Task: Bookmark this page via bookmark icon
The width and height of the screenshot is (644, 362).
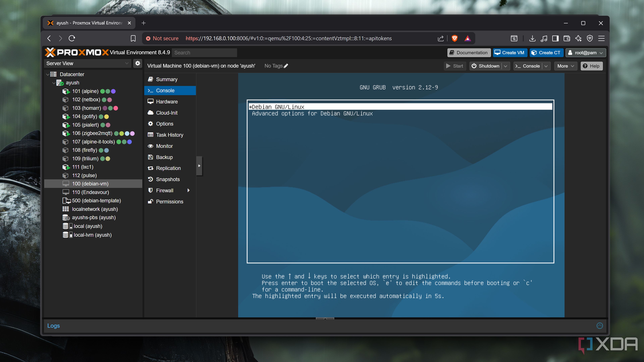Action: coord(133,38)
